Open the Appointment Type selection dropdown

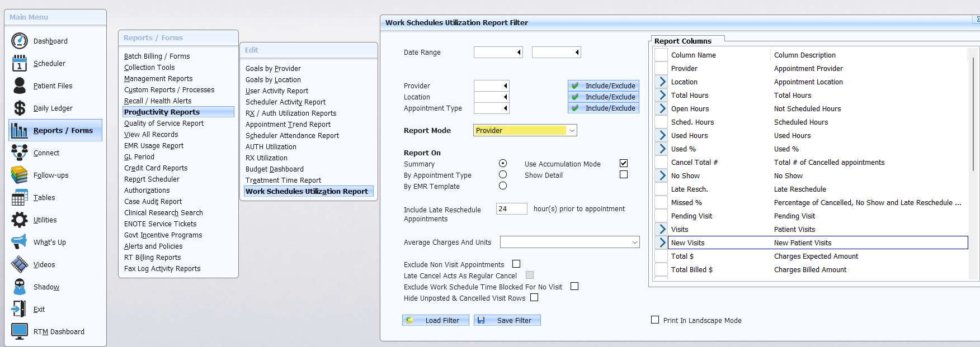tap(506, 108)
